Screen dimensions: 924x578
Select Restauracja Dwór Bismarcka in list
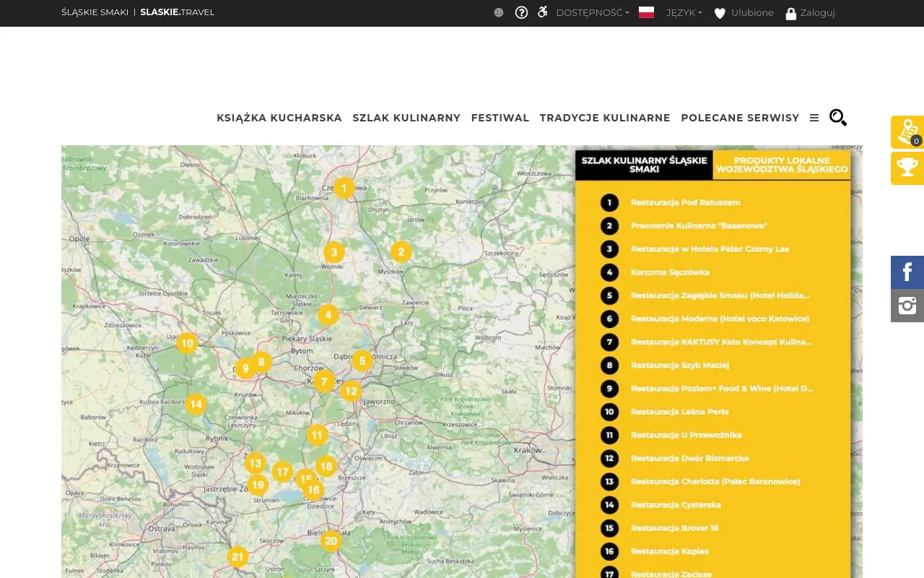click(x=689, y=458)
